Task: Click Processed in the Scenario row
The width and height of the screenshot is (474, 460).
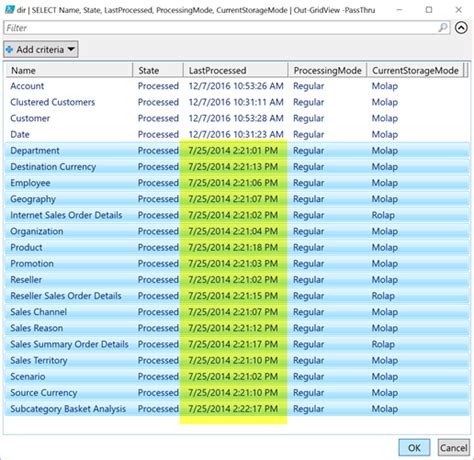Action: click(158, 376)
